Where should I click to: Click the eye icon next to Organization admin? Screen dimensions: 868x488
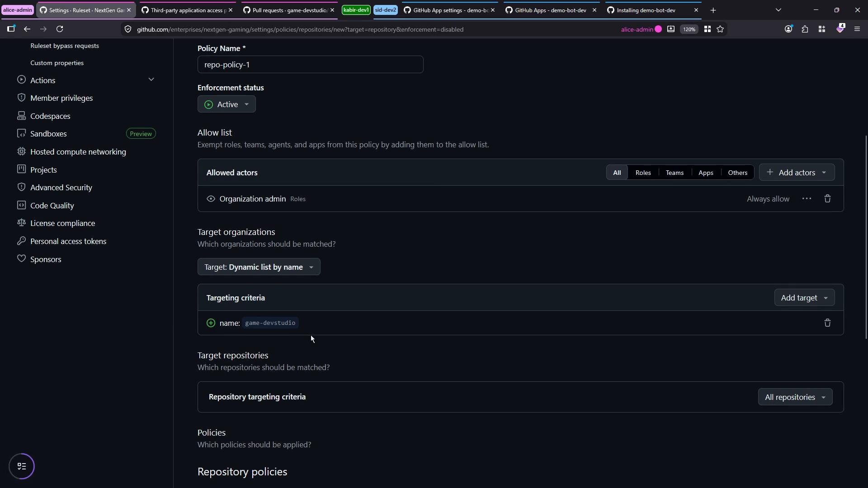[x=211, y=199]
